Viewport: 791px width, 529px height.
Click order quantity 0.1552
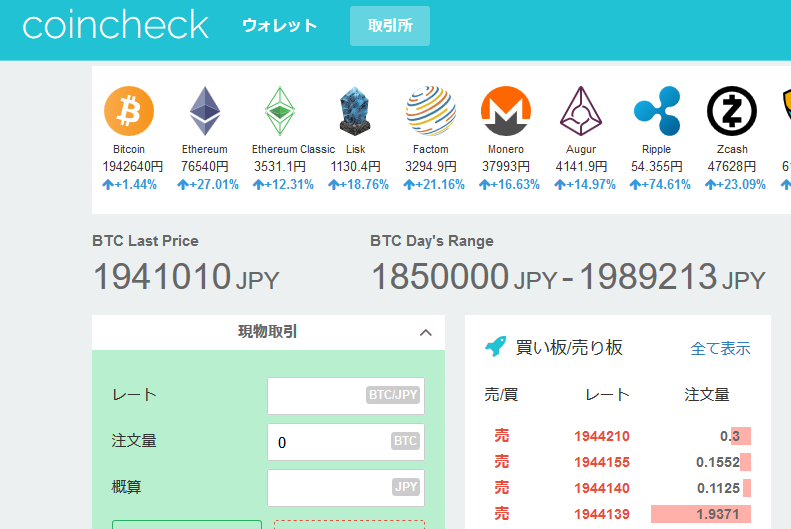pos(718,462)
